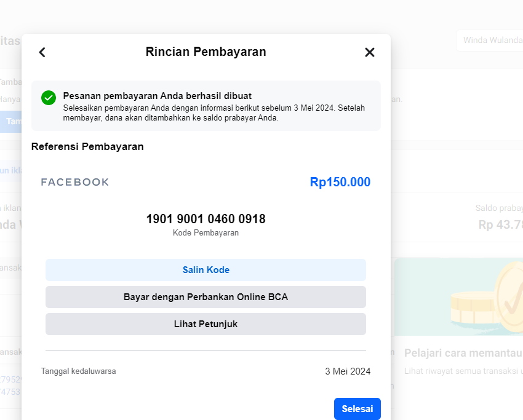Click the green success checkmark icon
The image size is (523, 420).
point(49,98)
